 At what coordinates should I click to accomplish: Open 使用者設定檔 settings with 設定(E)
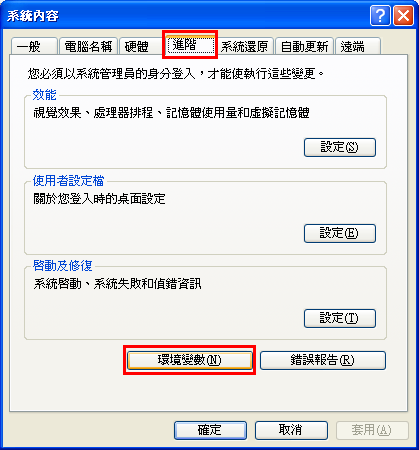340,233
